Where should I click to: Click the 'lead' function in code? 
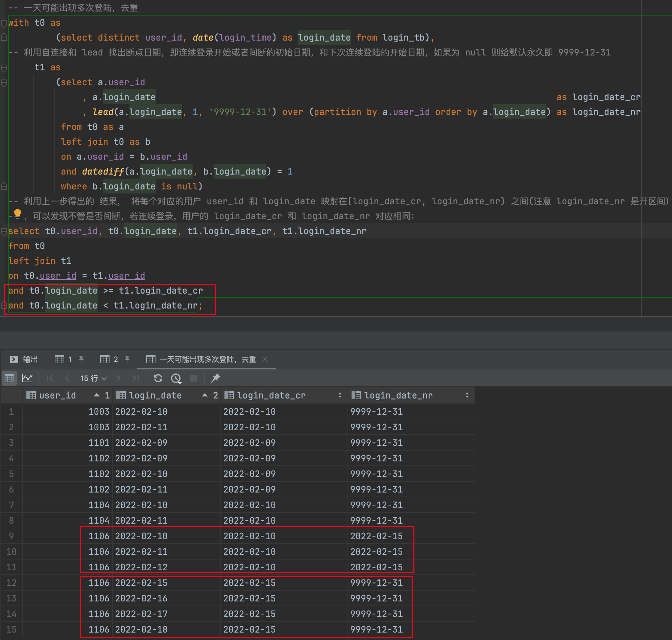coord(103,112)
